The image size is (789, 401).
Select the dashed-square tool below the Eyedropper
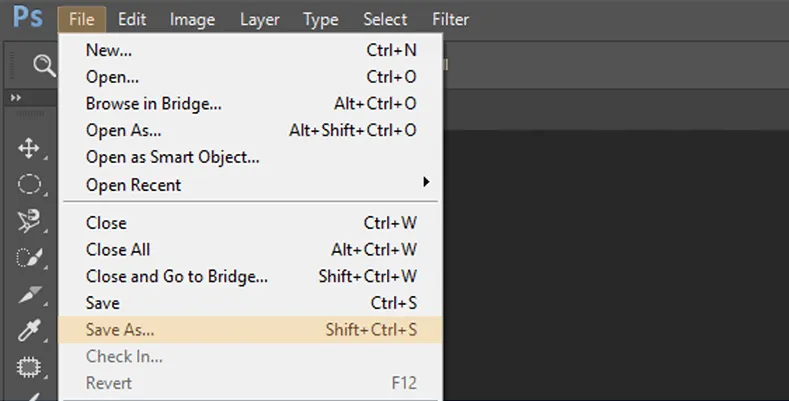(x=29, y=367)
